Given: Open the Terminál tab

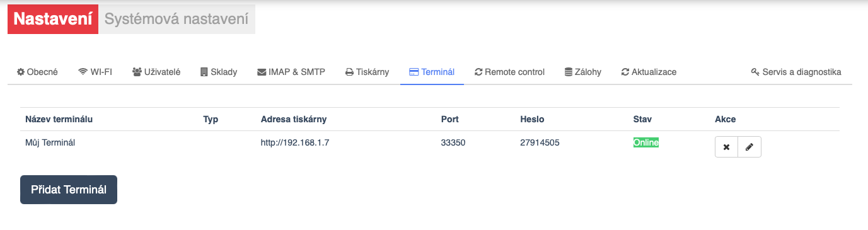Looking at the screenshot, I should (x=432, y=72).
